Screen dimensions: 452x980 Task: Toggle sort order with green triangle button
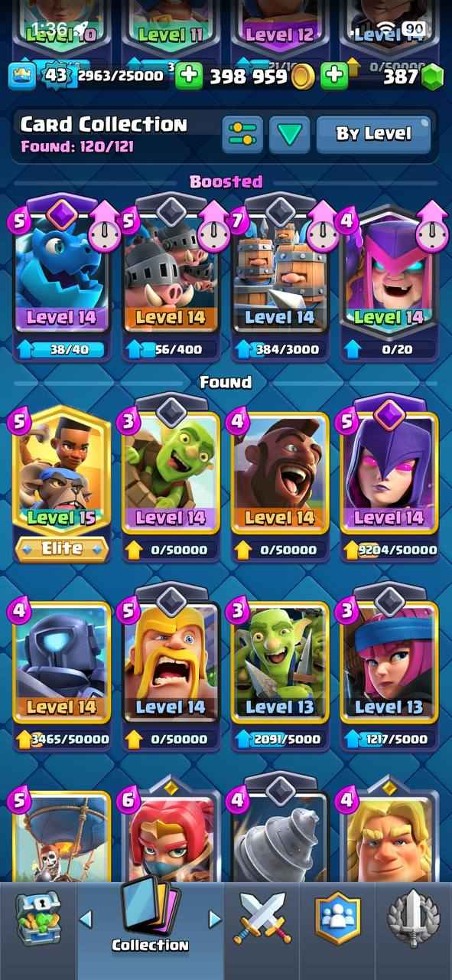289,134
